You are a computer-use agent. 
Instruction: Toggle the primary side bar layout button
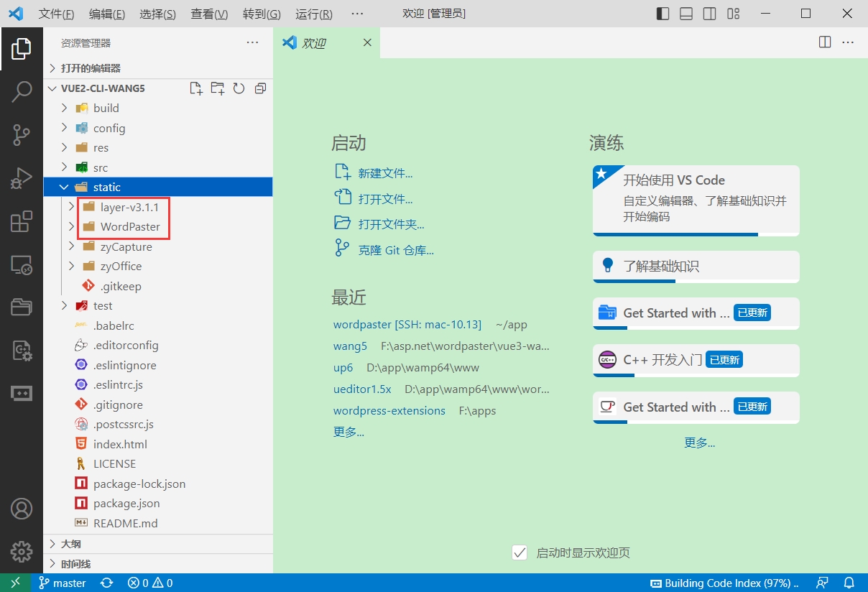click(663, 14)
